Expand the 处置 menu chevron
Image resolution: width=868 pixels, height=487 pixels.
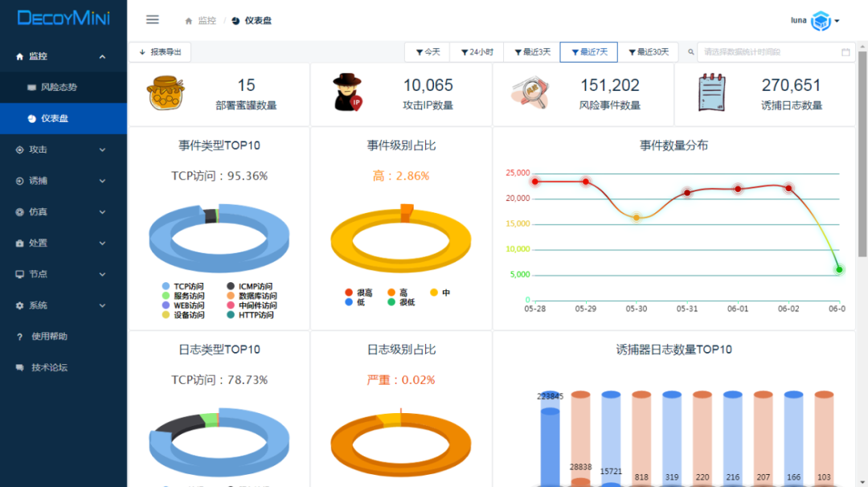click(102, 243)
